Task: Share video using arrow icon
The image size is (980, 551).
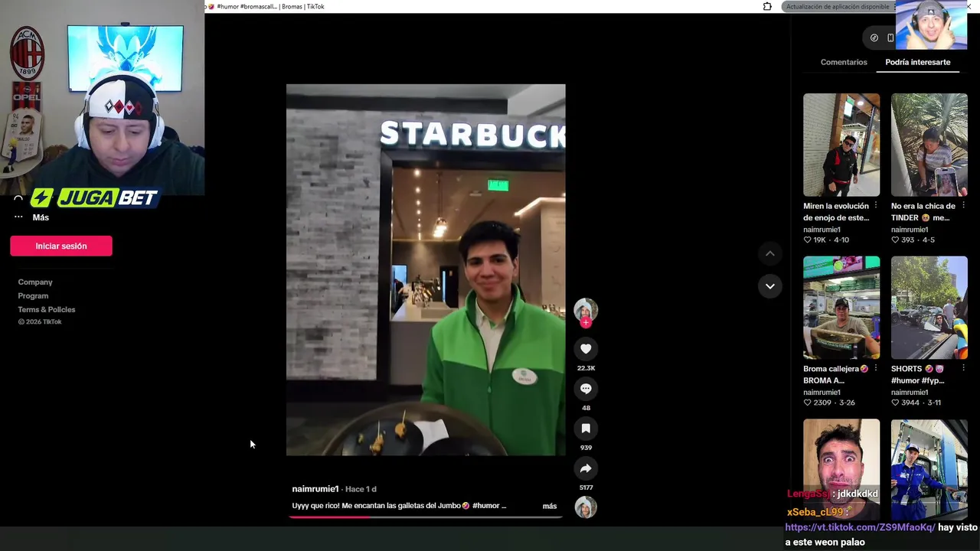Action: click(x=586, y=468)
